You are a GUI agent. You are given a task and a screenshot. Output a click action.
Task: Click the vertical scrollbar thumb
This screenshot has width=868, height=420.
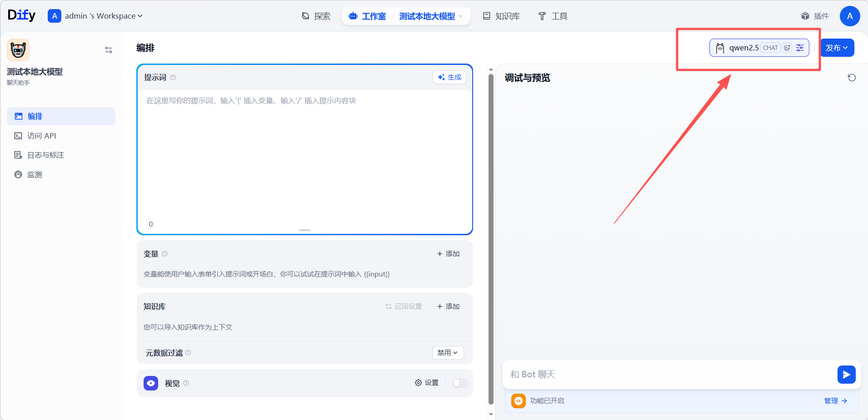491,239
